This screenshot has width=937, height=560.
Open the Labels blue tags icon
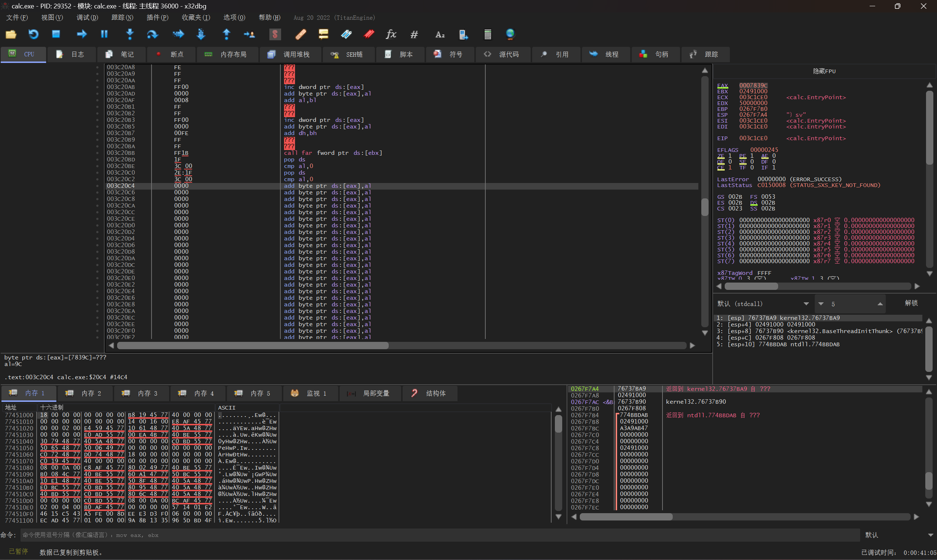(346, 34)
